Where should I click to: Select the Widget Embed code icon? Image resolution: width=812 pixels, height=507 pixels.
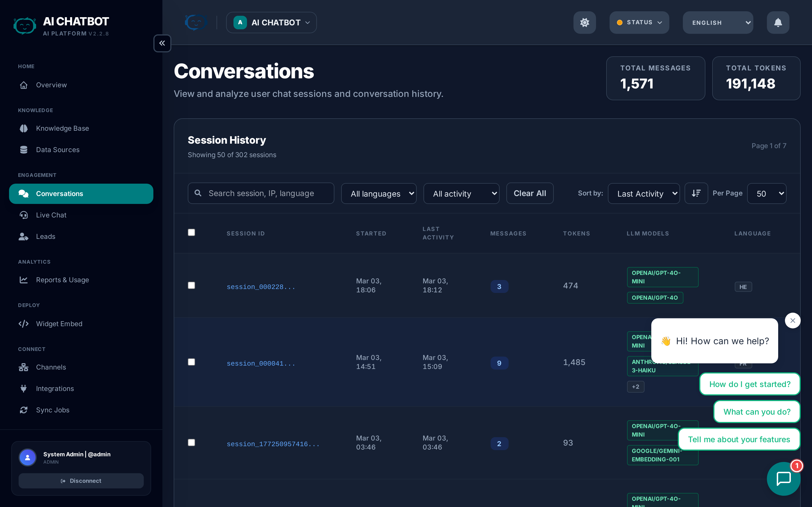click(23, 324)
